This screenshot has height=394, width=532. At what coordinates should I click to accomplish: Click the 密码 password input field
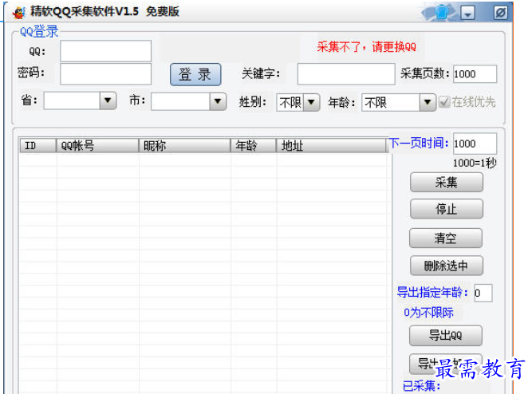pos(105,73)
